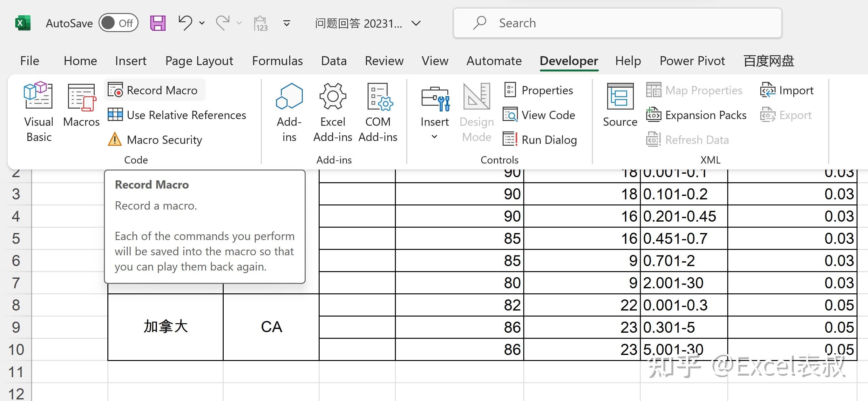This screenshot has height=401, width=868.
Task: Open Customize Quick Access Toolbar menu
Action: click(x=287, y=23)
